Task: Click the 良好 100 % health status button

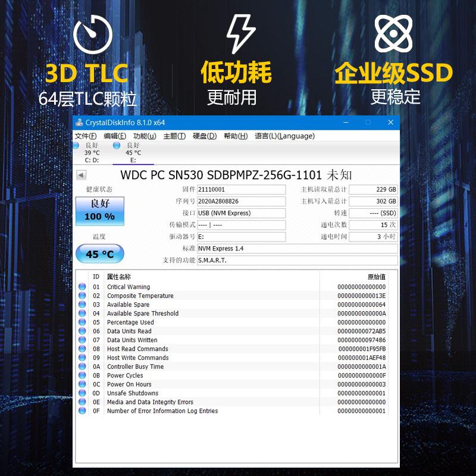Action: click(x=99, y=211)
